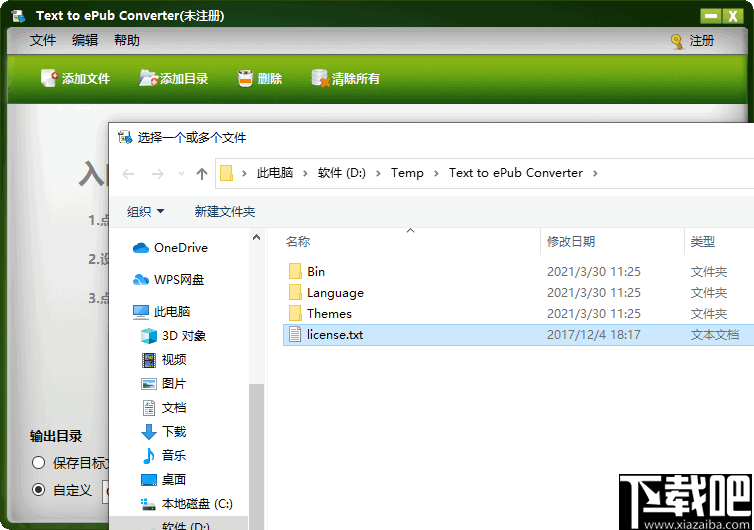This screenshot has height=530, width=754.
Task: Click the 桌面 desktop icon
Action: tap(149, 480)
